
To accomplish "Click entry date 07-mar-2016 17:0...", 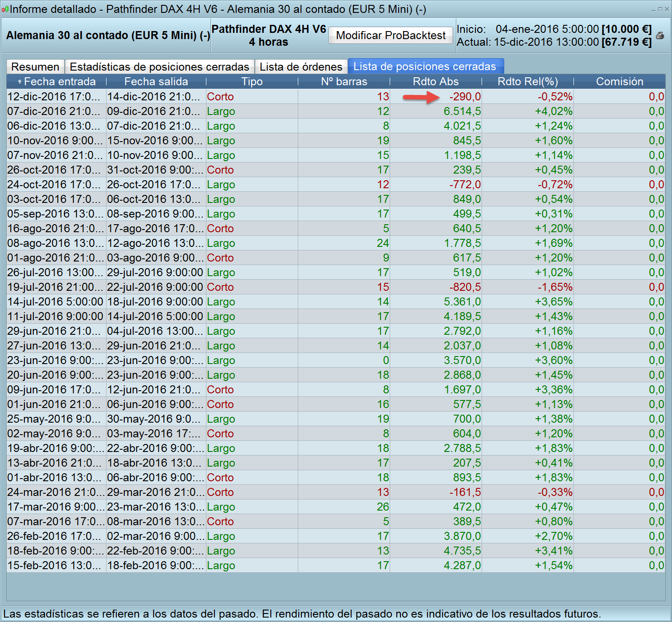I will 56,522.
